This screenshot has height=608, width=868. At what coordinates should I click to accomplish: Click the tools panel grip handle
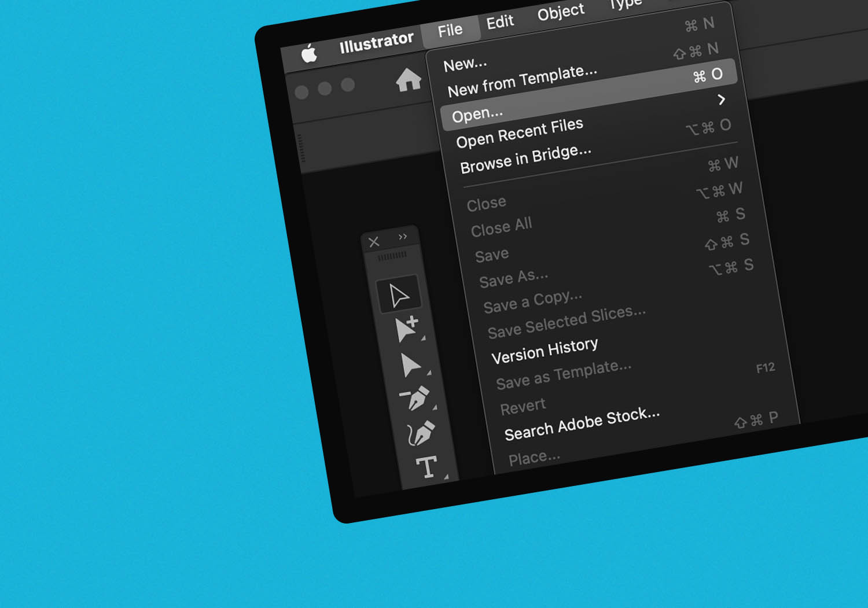pos(392,256)
